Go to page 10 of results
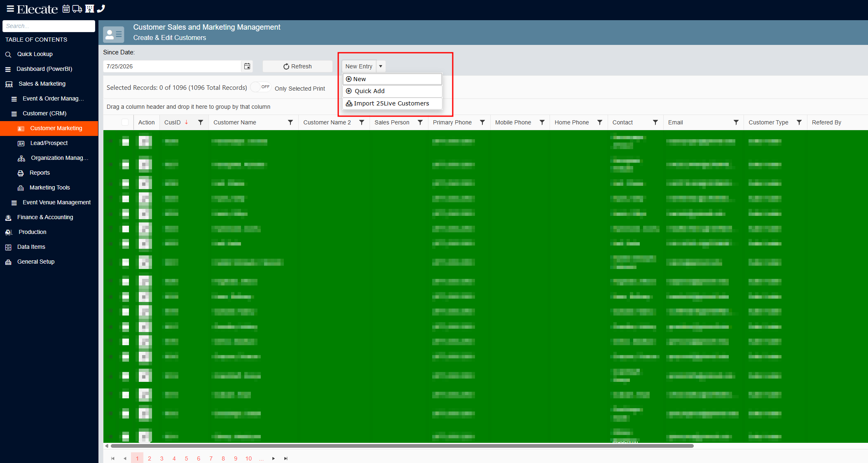Image resolution: width=868 pixels, height=463 pixels. pos(248,458)
